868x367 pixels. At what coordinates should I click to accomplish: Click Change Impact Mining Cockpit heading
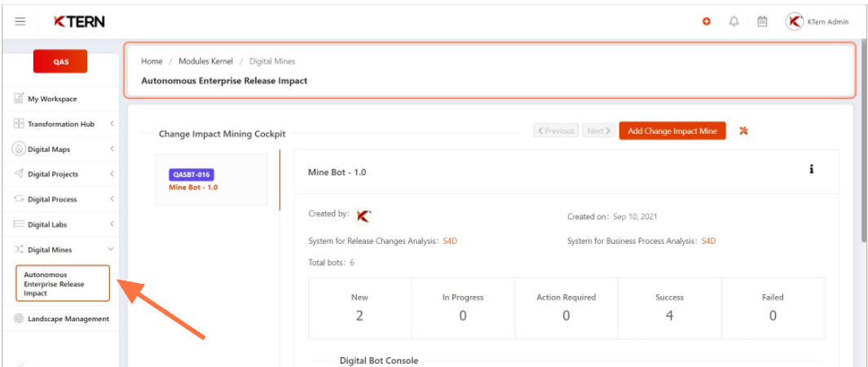(x=222, y=134)
